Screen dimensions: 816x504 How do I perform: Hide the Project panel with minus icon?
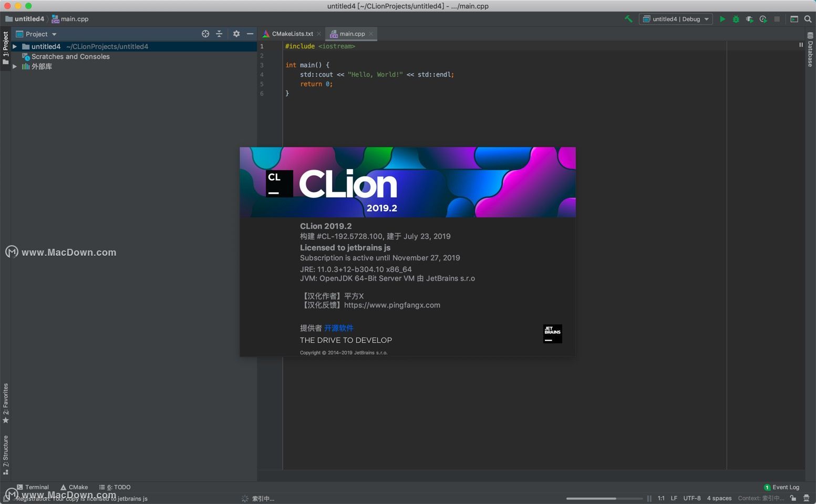pyautogui.click(x=250, y=34)
